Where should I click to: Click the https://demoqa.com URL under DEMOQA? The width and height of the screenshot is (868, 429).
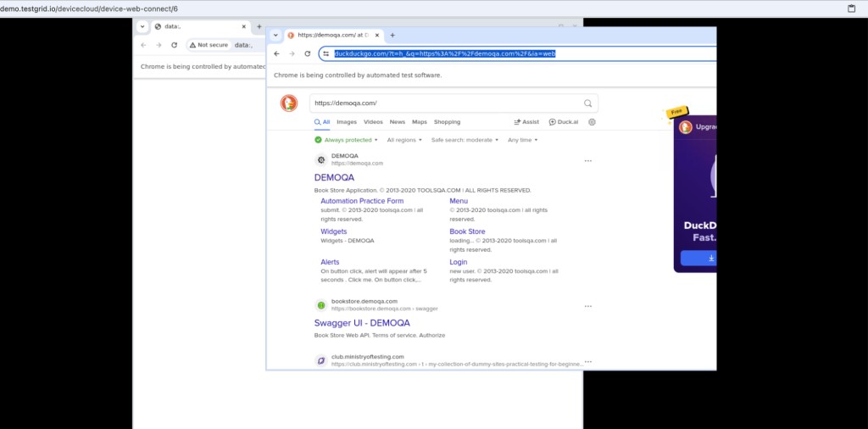[x=357, y=164]
